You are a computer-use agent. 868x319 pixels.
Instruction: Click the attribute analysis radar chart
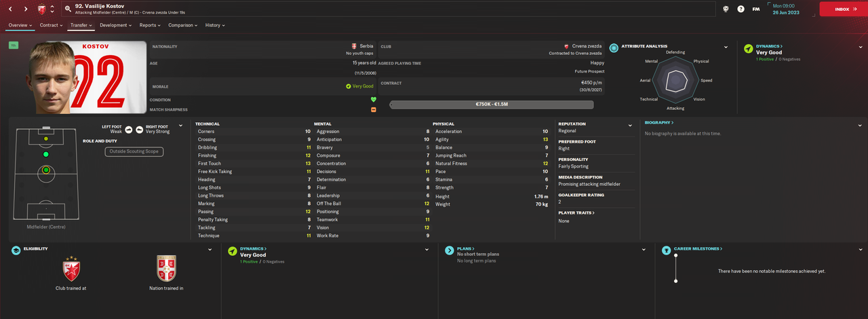tap(675, 80)
